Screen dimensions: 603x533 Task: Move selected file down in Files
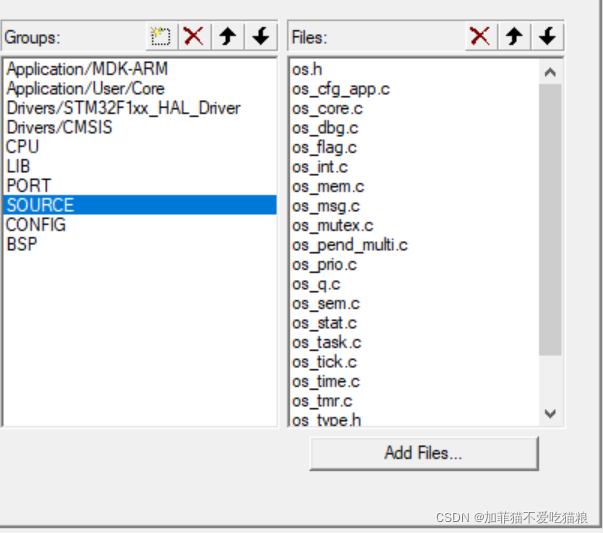pyautogui.click(x=547, y=37)
